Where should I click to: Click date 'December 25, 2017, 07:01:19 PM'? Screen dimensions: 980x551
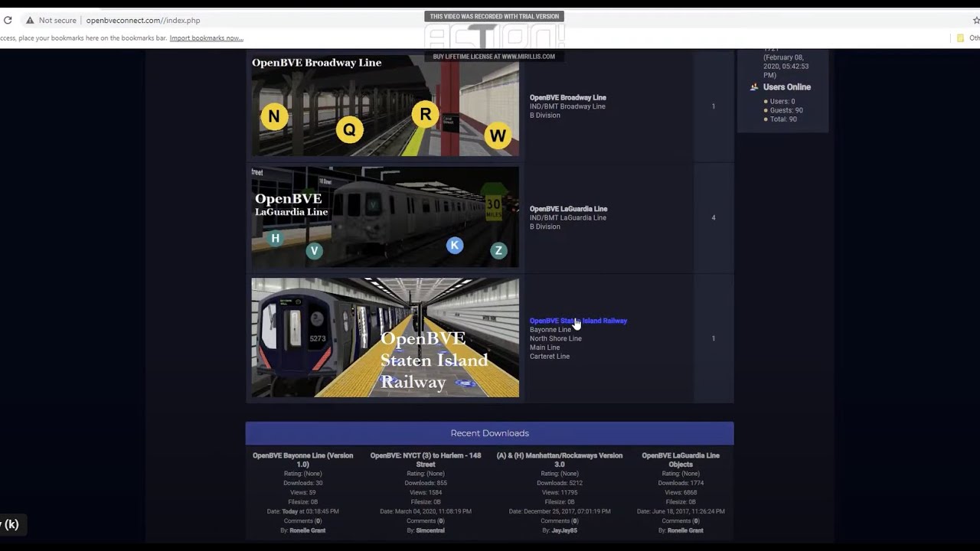click(560, 511)
